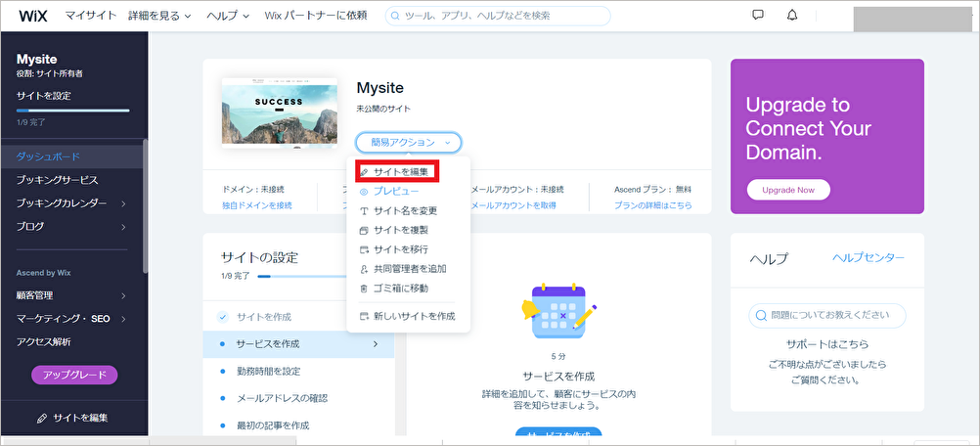Expand ブッキングカレンダー in sidebar
This screenshot has width=980, height=446.
[x=123, y=203]
